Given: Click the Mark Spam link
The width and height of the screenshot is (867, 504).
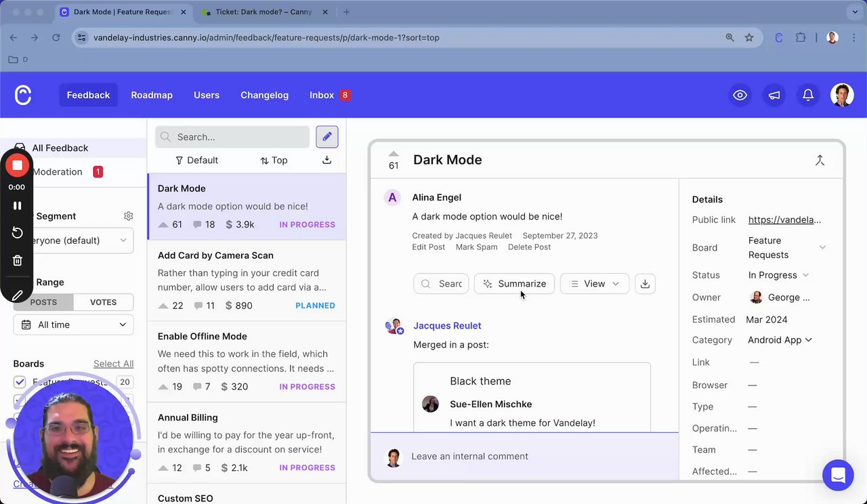Looking at the screenshot, I should pos(476,247).
